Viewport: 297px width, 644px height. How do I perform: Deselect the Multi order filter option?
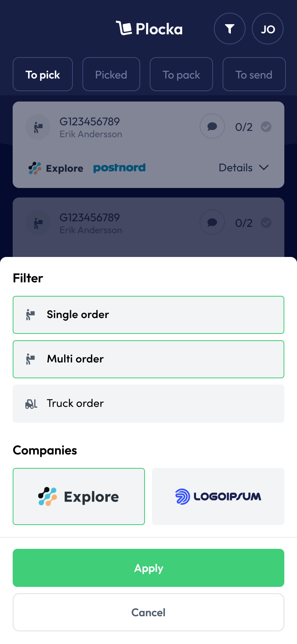click(x=148, y=359)
